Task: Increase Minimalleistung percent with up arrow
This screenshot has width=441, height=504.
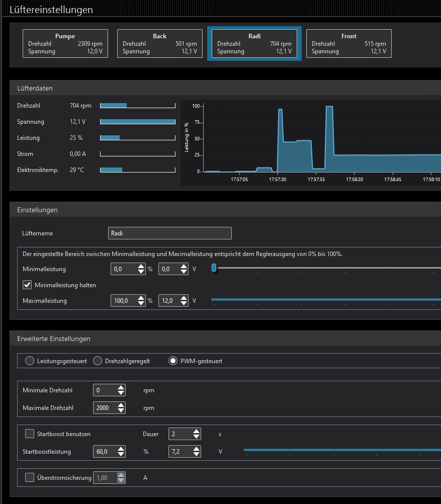Action: coord(141,267)
